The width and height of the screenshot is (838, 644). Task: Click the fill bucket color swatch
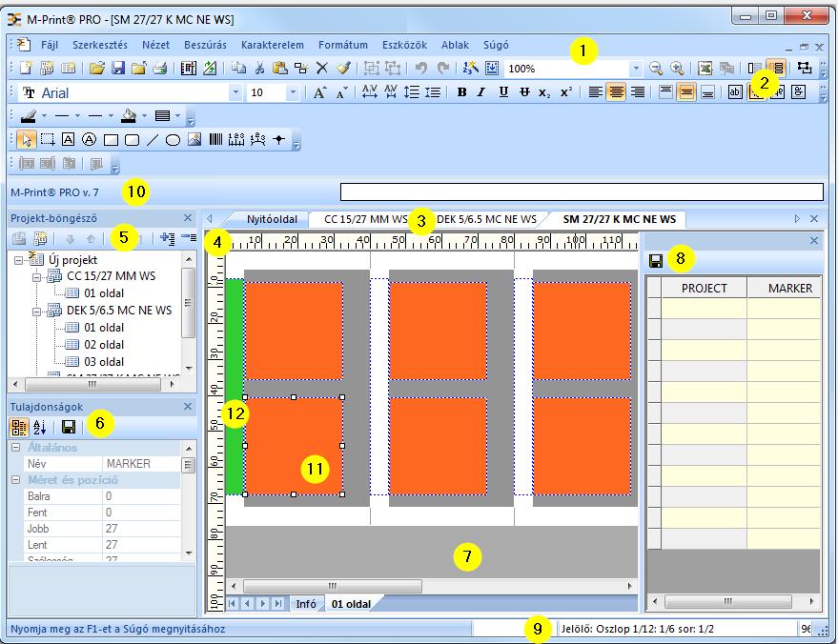click(x=129, y=115)
